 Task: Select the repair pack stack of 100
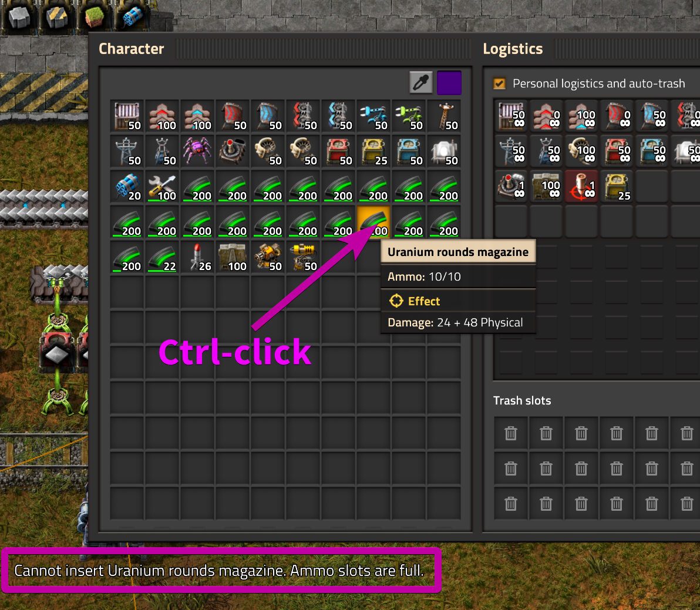(x=162, y=187)
